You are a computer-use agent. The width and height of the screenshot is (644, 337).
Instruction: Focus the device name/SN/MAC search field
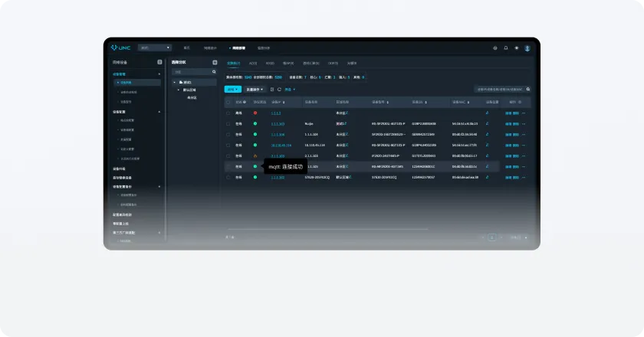pyautogui.click(x=502, y=89)
